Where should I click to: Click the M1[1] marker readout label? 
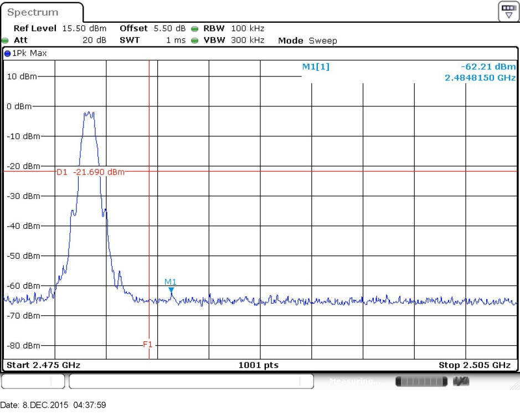click(316, 66)
